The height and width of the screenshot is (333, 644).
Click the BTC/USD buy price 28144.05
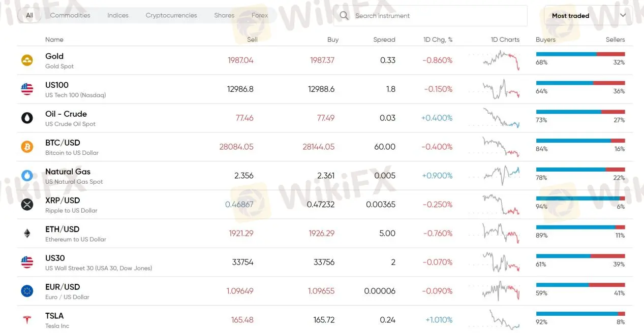coord(318,147)
